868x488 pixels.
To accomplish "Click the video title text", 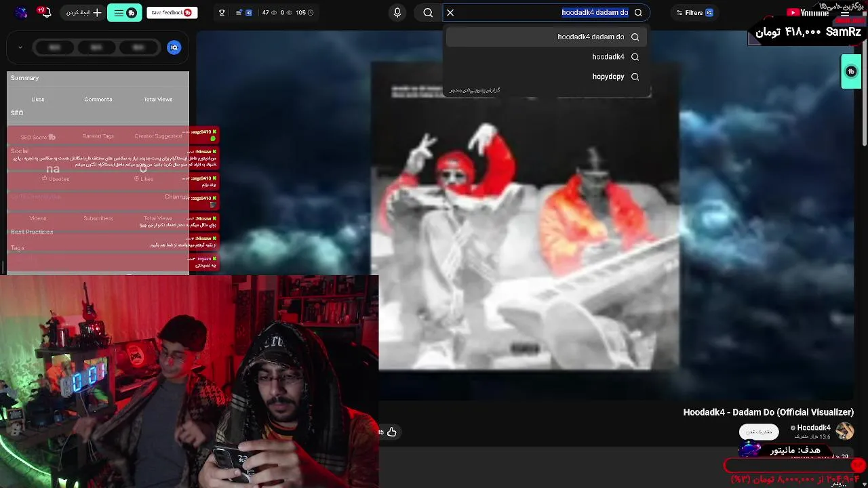I will point(768,412).
